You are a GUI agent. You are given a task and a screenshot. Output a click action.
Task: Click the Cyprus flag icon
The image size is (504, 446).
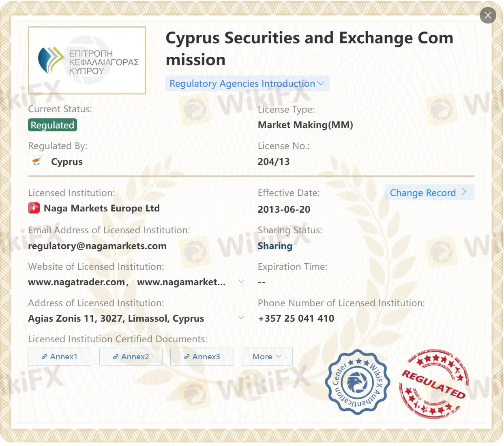[37, 162]
